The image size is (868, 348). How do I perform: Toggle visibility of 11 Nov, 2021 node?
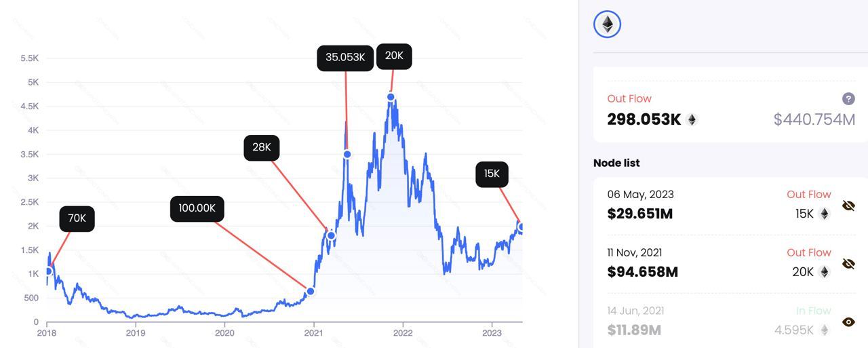[x=848, y=263]
